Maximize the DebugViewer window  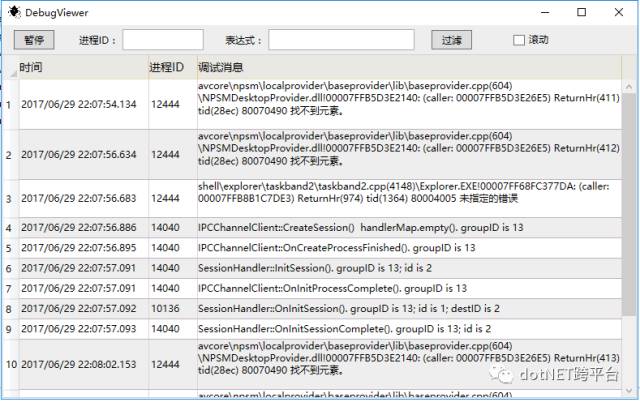click(582, 12)
